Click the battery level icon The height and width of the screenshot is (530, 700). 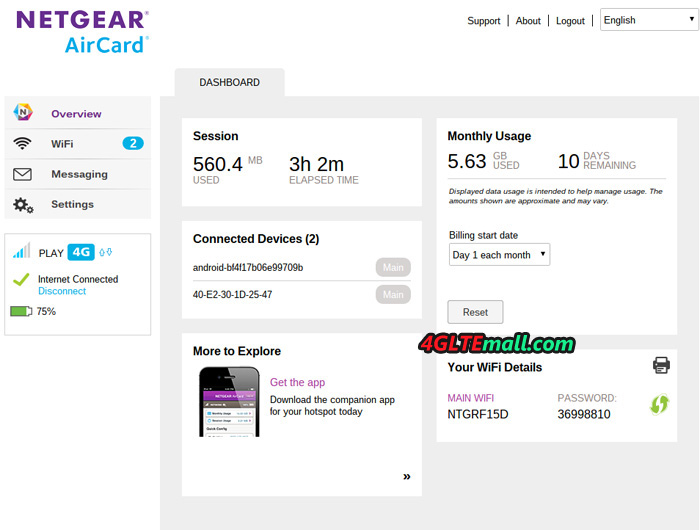[21, 312]
